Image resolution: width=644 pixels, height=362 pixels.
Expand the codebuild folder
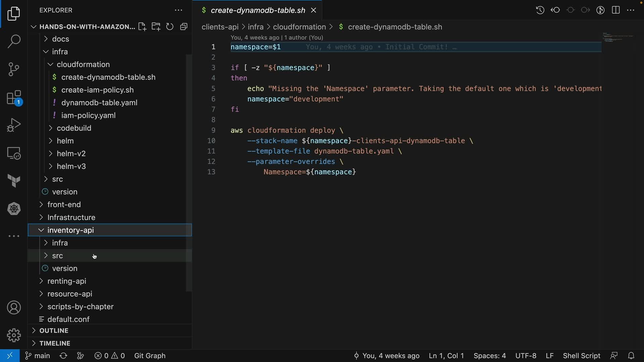pos(74,128)
